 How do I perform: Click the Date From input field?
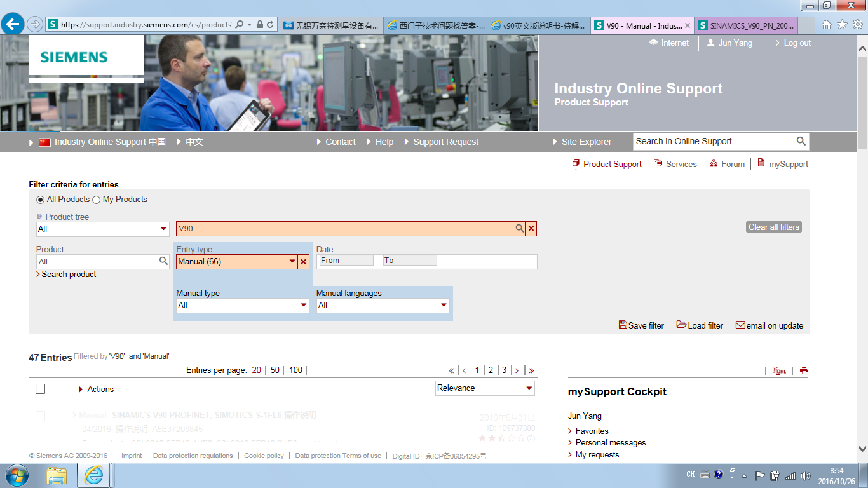(346, 261)
